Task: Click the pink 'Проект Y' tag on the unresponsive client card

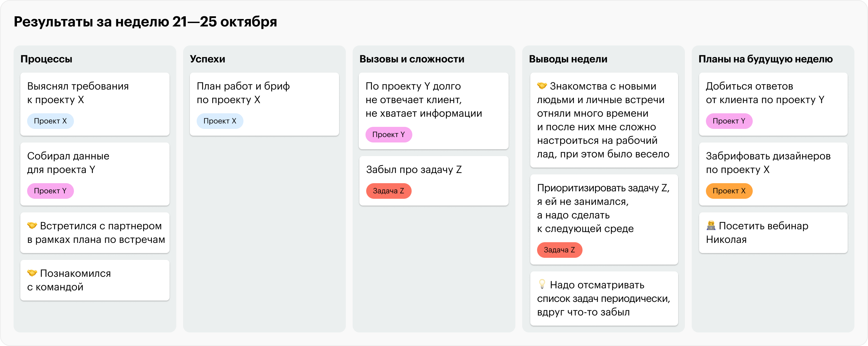Action: click(x=389, y=135)
